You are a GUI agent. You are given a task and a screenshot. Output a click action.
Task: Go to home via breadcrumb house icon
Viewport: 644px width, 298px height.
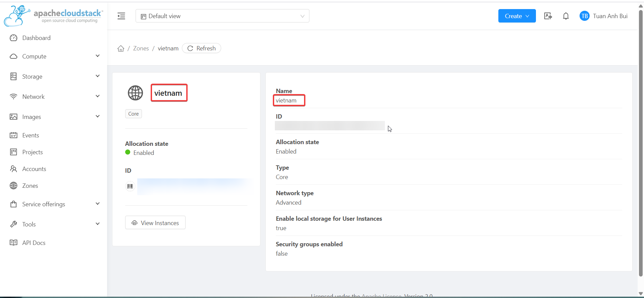click(x=121, y=48)
